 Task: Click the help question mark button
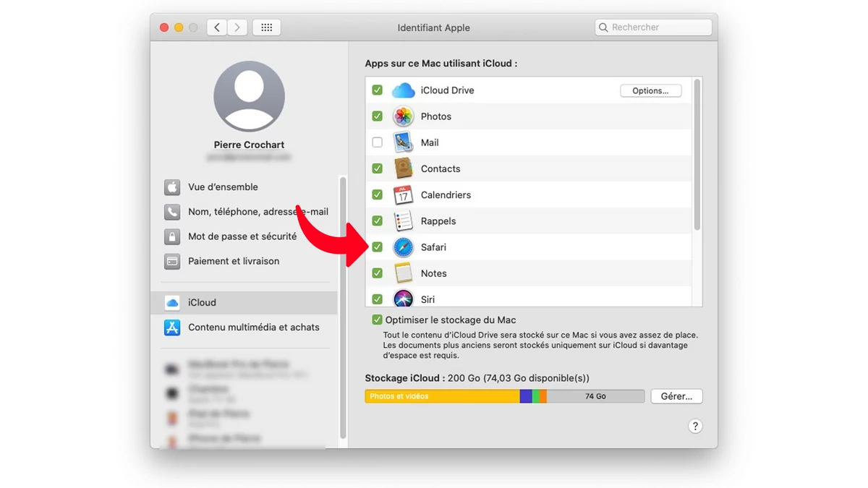694,427
